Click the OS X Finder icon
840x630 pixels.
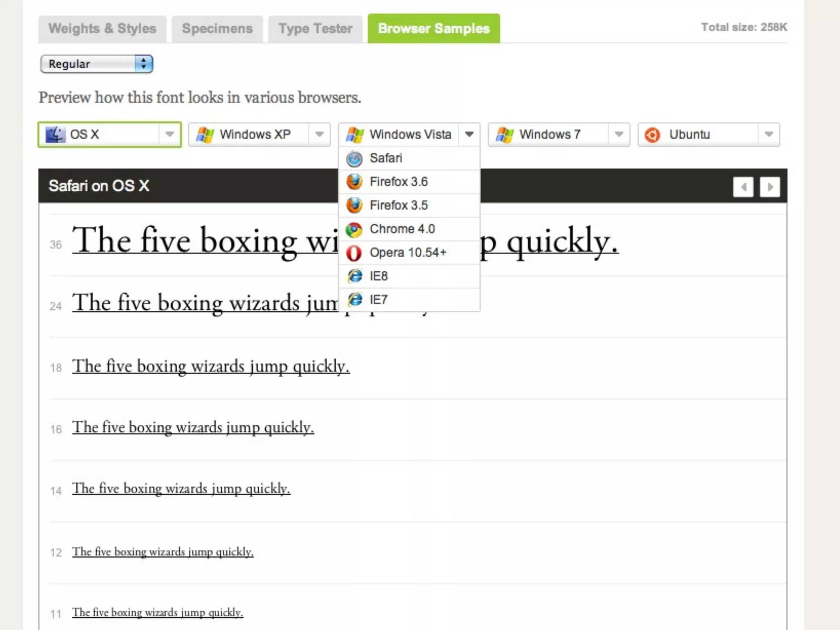coord(55,135)
